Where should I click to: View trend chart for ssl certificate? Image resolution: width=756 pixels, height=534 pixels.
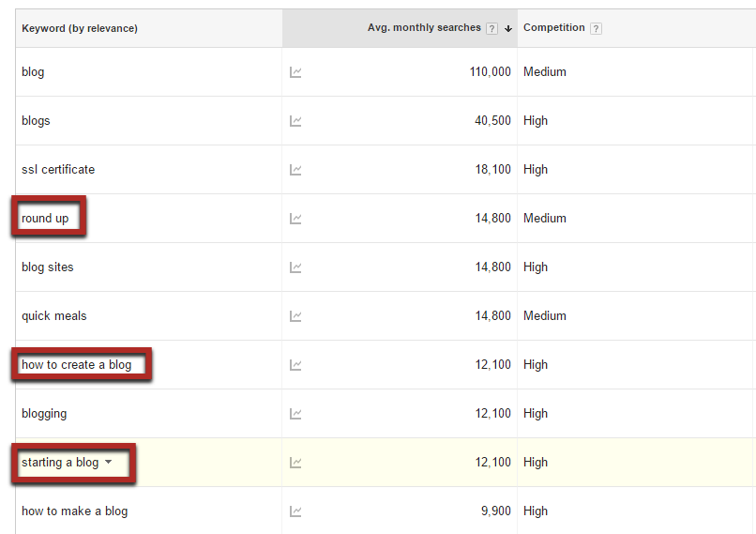[295, 170]
